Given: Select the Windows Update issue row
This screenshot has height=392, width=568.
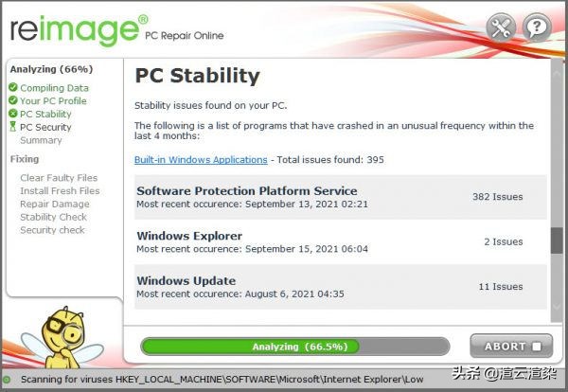Looking at the screenshot, I should (x=340, y=286).
